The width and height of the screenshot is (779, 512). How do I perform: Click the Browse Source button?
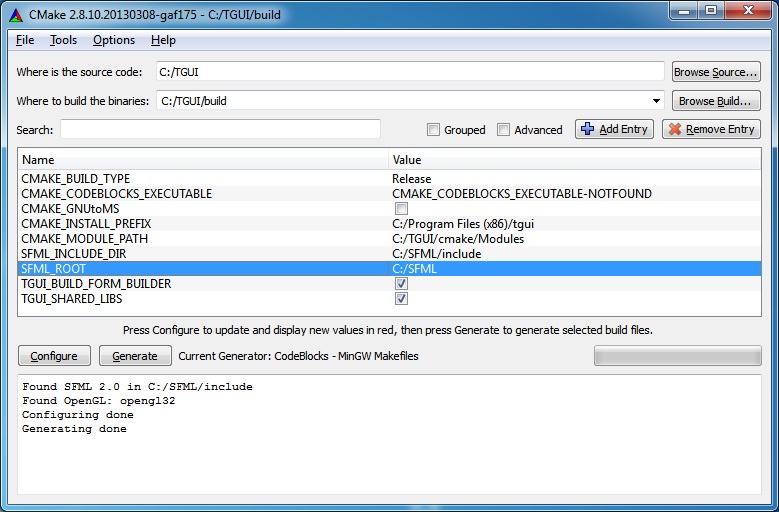[716, 72]
